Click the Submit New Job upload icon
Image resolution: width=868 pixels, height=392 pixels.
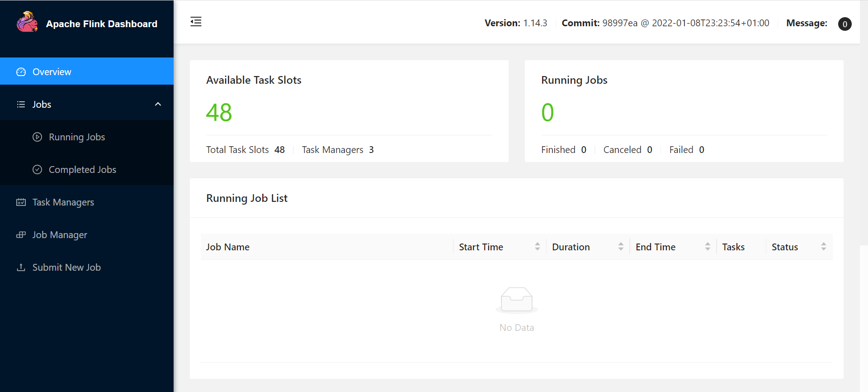[x=21, y=268]
